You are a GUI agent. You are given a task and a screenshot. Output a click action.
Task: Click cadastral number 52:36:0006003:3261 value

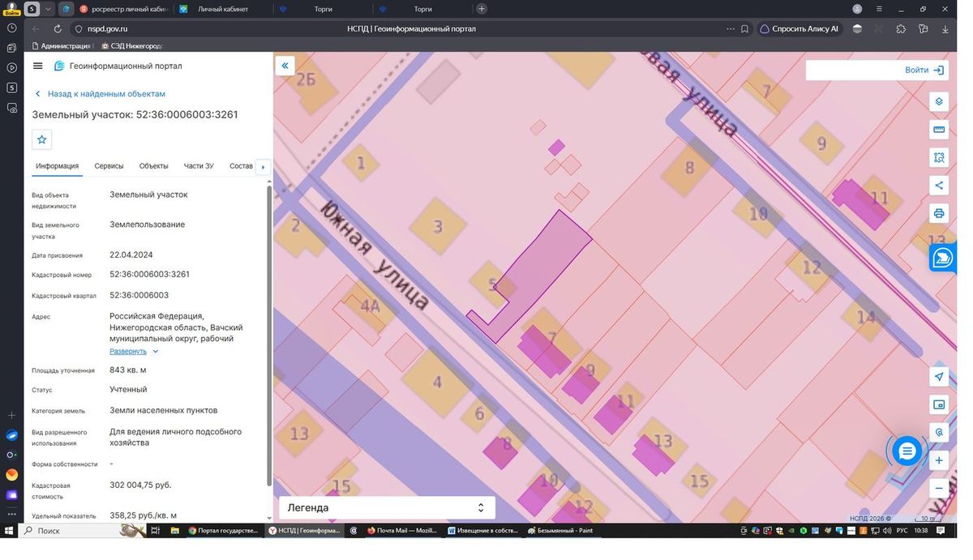[x=150, y=274]
